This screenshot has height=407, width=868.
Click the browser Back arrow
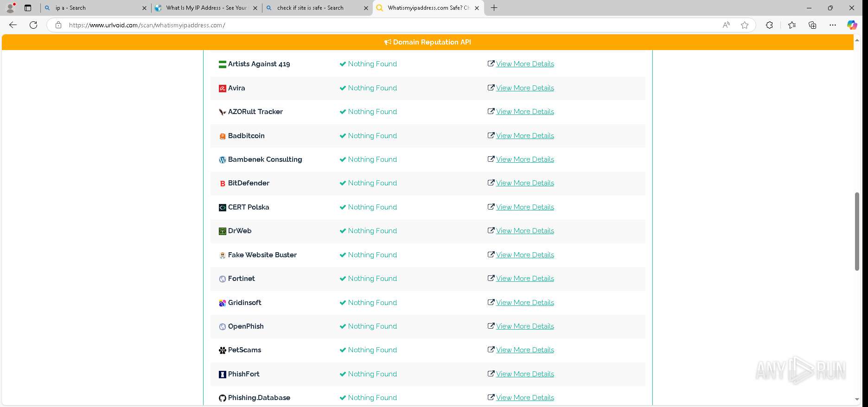[x=13, y=25]
